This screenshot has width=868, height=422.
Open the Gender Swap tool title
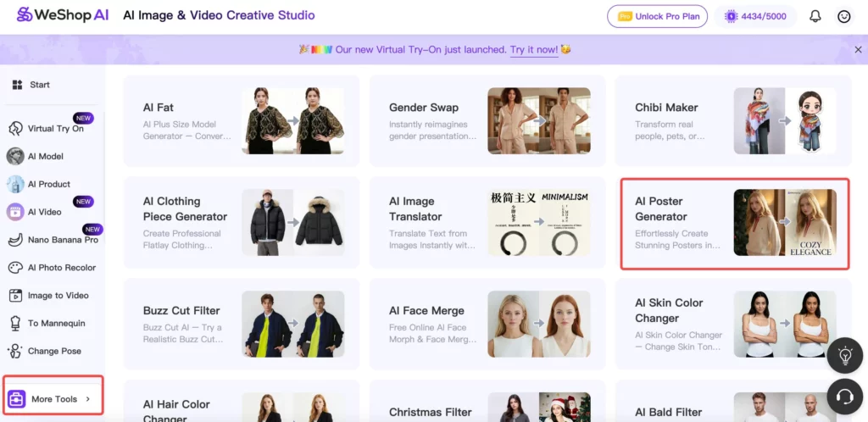click(x=424, y=108)
